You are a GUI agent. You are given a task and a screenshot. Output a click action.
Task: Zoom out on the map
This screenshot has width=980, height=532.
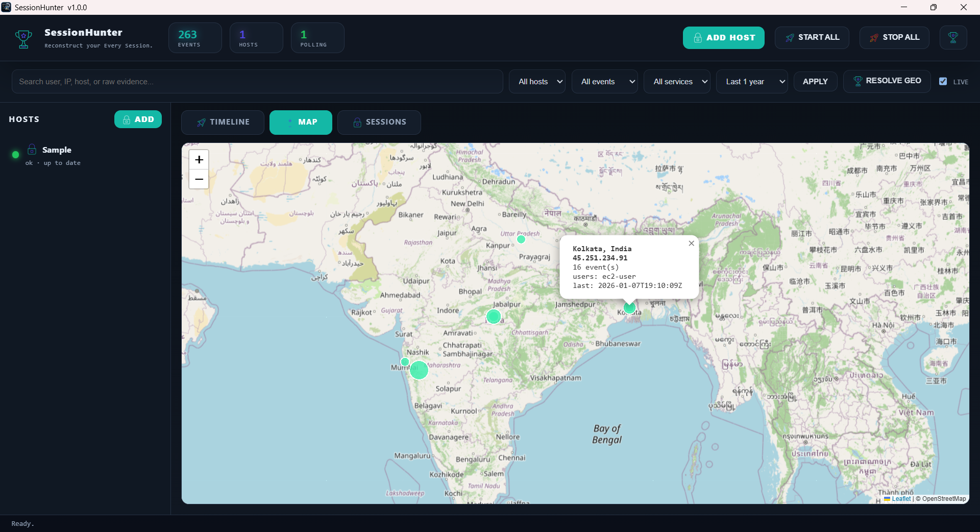199,179
